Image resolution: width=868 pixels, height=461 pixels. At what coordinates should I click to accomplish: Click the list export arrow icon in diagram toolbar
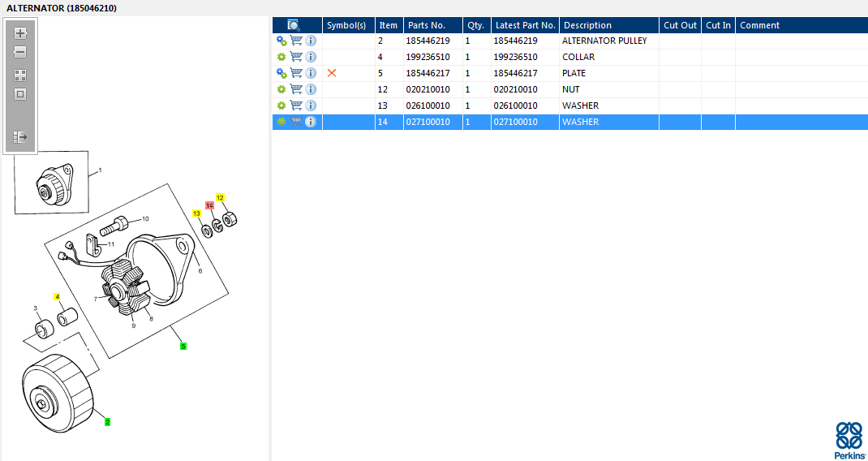(20, 136)
